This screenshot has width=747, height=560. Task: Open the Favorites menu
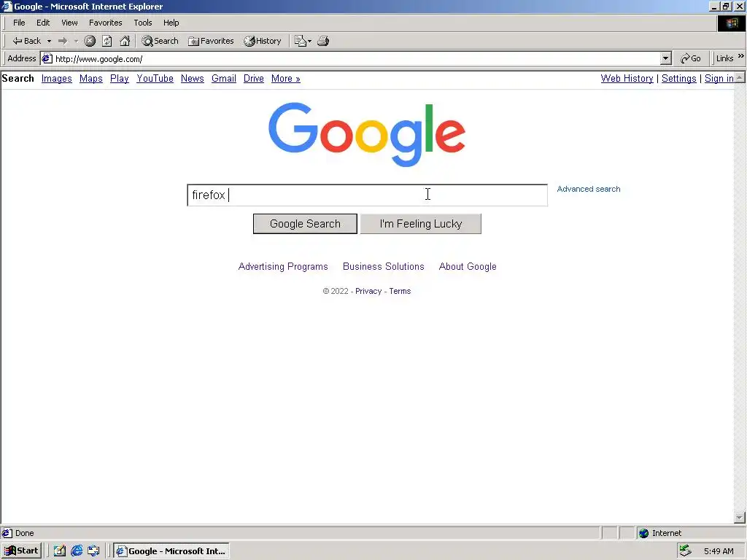coord(105,23)
